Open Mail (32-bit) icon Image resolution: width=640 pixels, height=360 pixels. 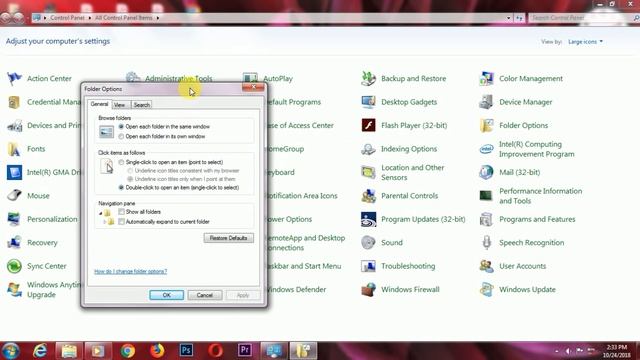pyautogui.click(x=486, y=172)
